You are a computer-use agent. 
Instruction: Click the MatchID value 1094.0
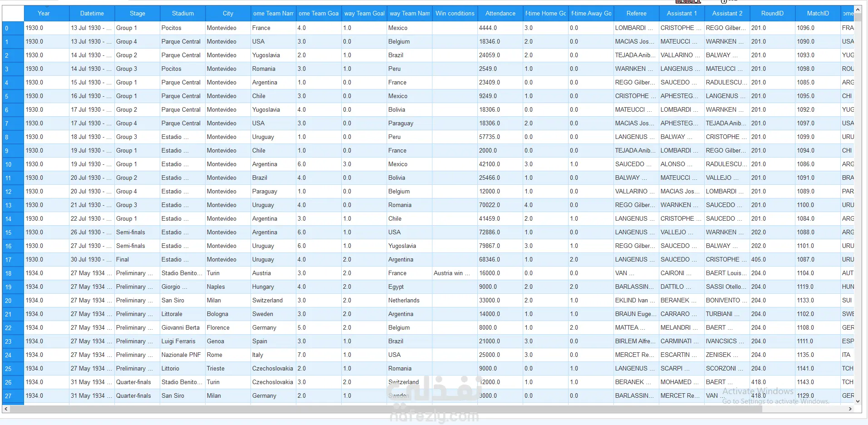[818, 151]
